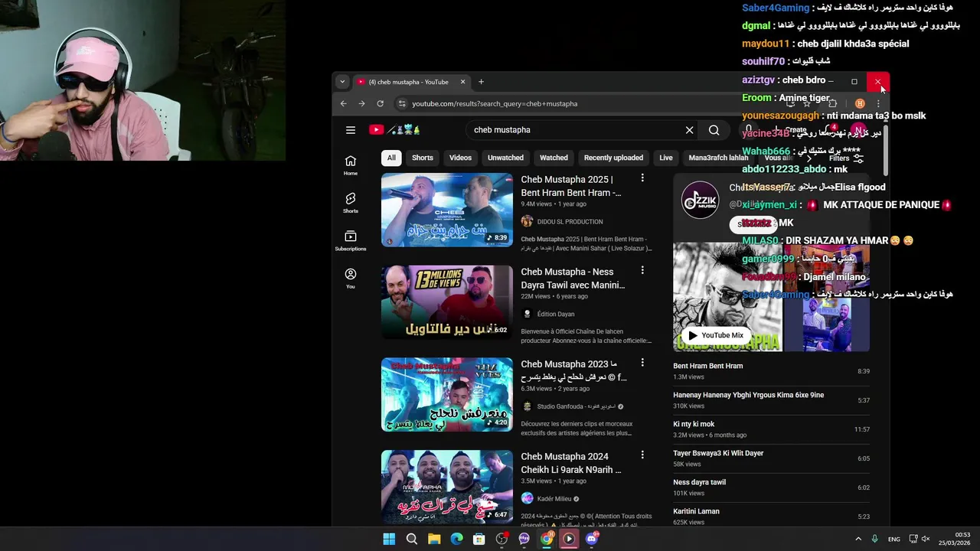
Task: View site information icon in address bar
Action: tap(401, 103)
